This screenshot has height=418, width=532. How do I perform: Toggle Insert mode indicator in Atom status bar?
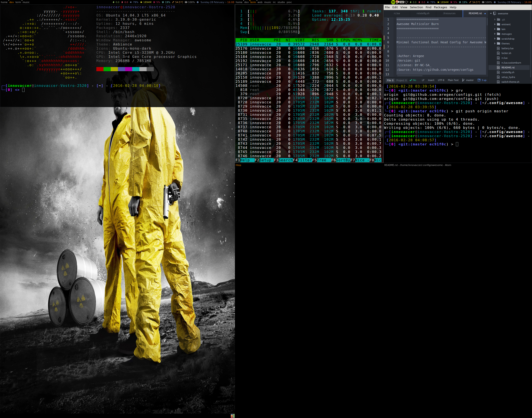[431, 80]
